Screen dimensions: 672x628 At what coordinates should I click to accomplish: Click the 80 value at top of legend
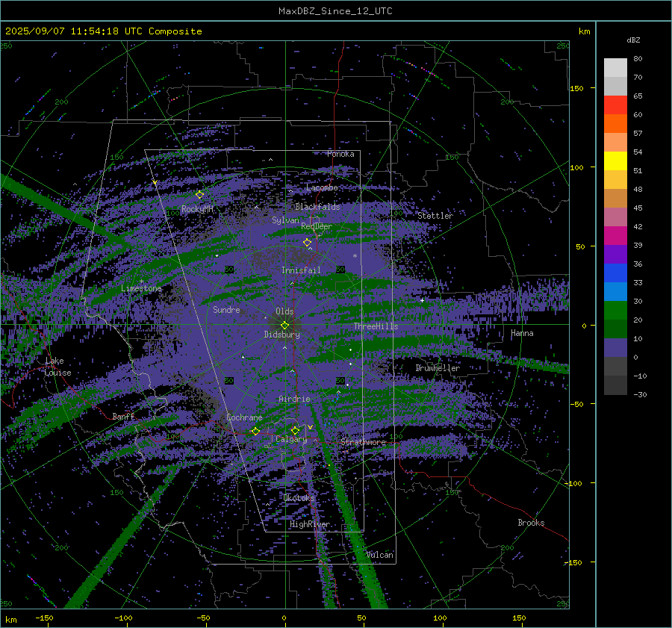(x=638, y=59)
